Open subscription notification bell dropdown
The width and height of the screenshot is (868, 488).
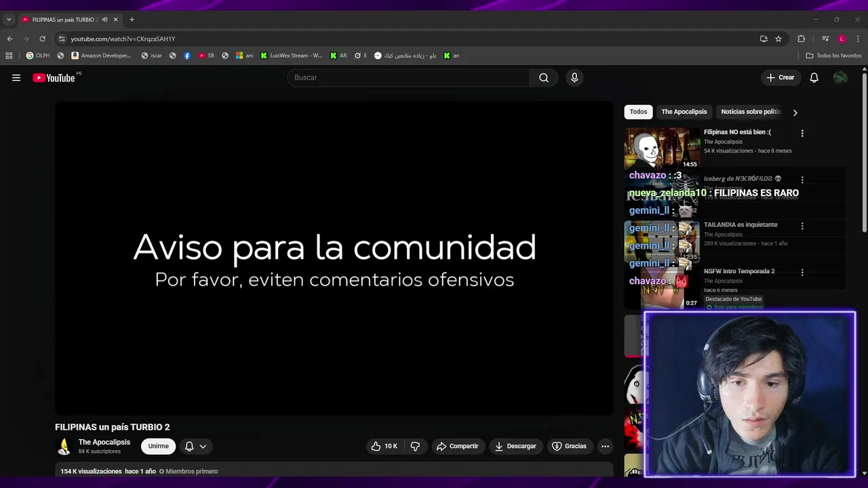(x=195, y=446)
